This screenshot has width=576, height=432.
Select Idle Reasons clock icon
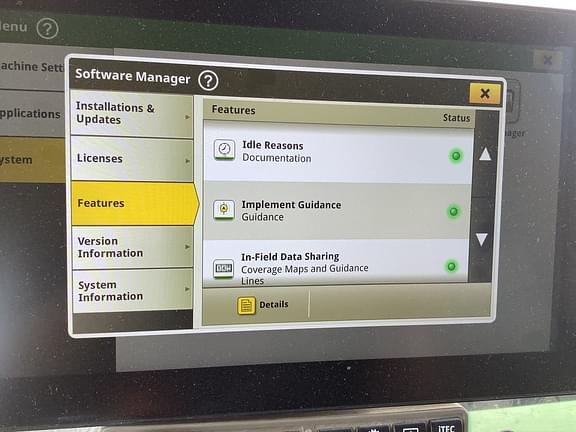tap(224, 150)
